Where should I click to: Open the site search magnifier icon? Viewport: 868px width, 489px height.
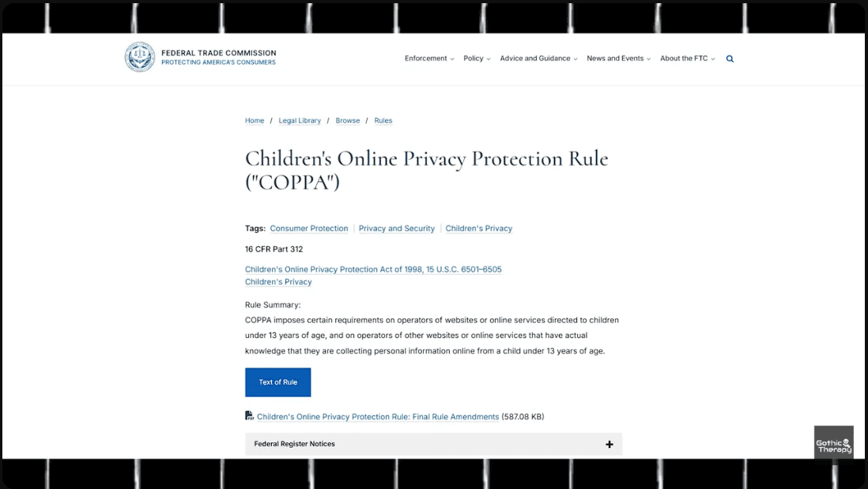click(730, 59)
